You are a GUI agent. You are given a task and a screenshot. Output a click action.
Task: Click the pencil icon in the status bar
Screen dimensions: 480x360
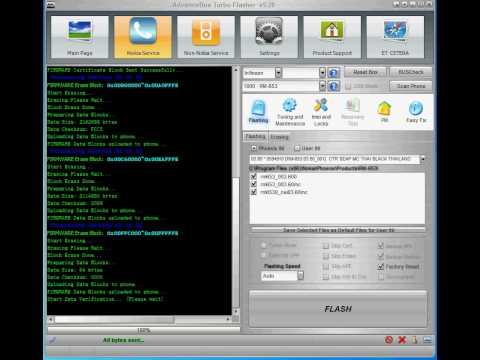pos(52,340)
